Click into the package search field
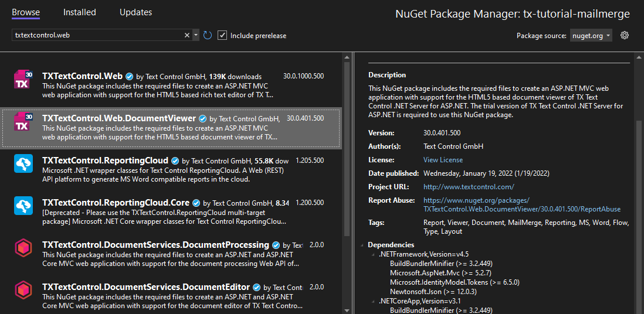This screenshot has width=644, height=314. pyautogui.click(x=99, y=35)
